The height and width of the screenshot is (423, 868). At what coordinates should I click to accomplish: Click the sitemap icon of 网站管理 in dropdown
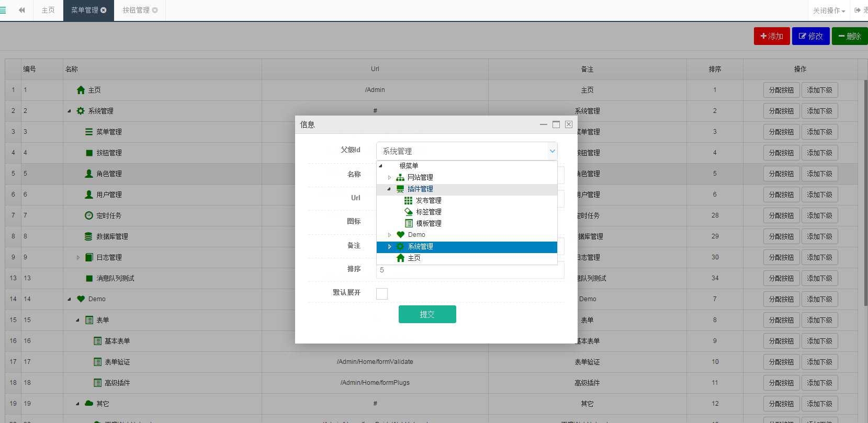tap(400, 177)
